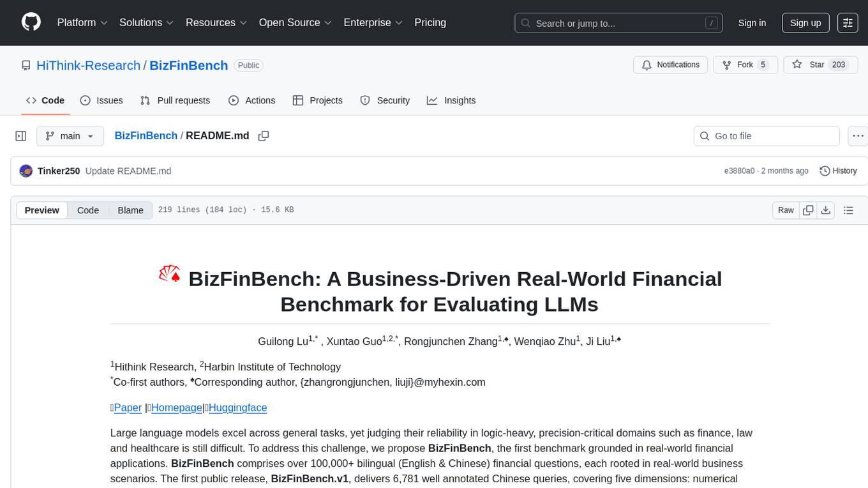
Task: Click the Go to file input
Action: tap(767, 136)
